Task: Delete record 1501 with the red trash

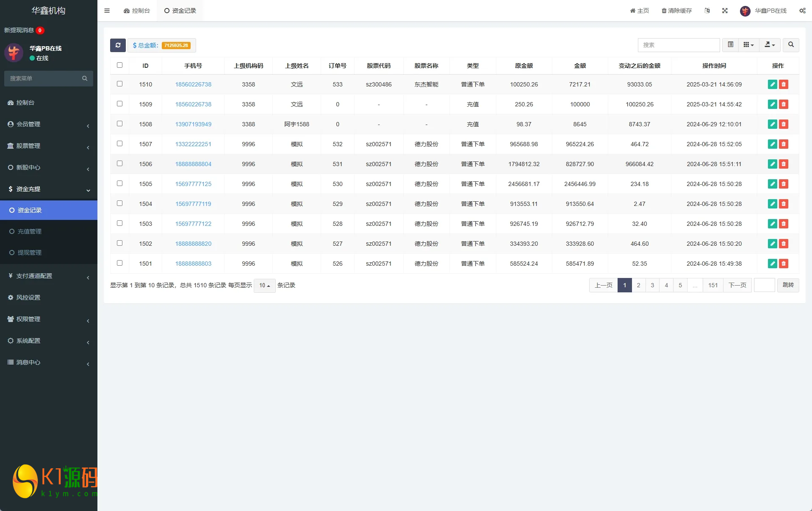Action: tap(784, 264)
